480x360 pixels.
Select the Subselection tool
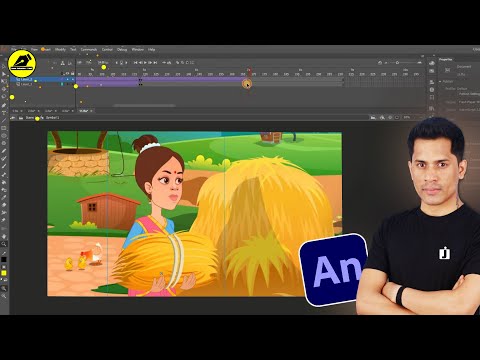[4, 74]
